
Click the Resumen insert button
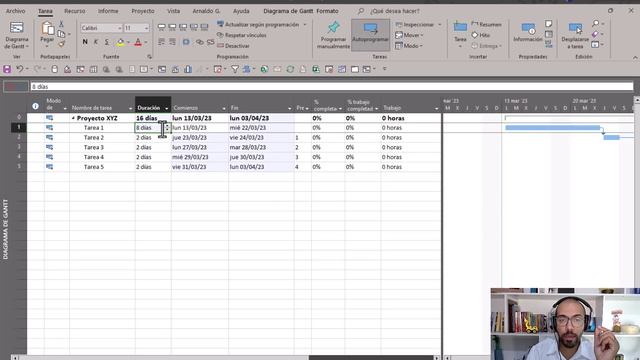click(x=487, y=24)
